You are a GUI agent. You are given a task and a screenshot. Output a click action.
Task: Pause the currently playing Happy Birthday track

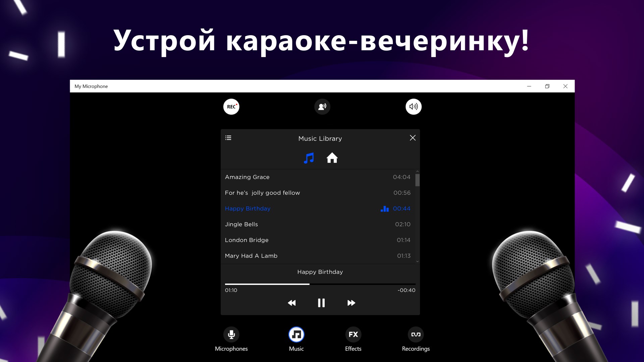[321, 302]
